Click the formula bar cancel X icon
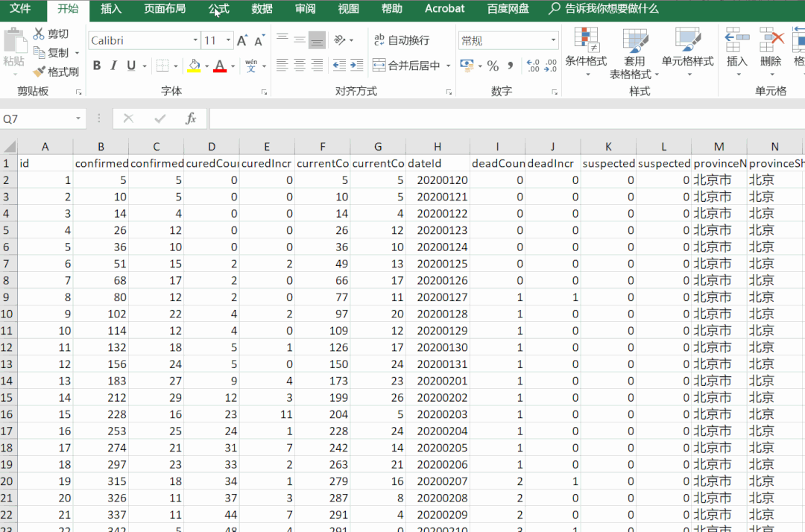This screenshot has width=805, height=532. pyautogui.click(x=128, y=119)
